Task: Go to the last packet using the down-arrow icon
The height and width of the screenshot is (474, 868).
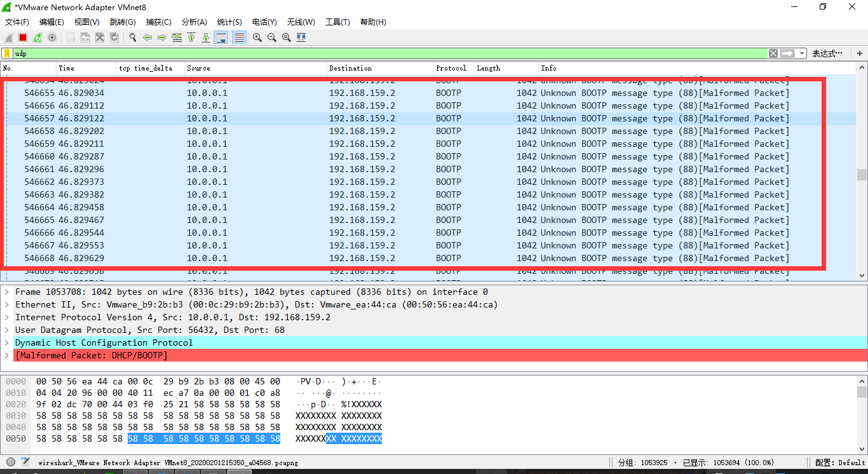Action: click(205, 37)
